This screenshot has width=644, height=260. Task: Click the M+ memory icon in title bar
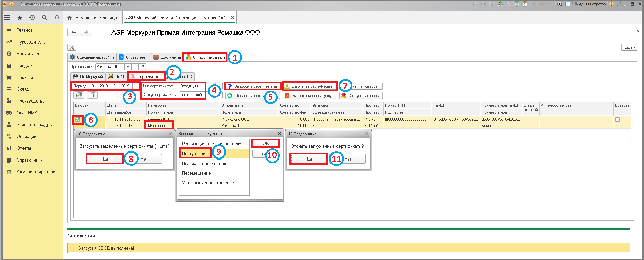(x=542, y=4)
